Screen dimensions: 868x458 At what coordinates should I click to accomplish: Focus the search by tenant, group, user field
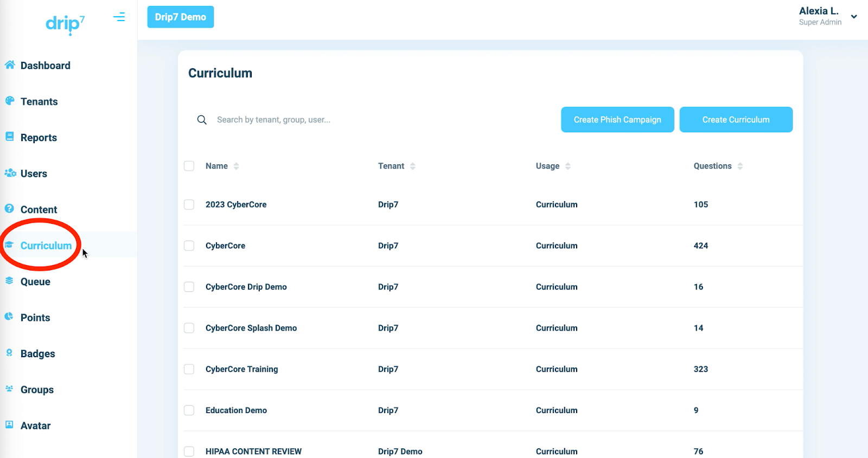374,120
